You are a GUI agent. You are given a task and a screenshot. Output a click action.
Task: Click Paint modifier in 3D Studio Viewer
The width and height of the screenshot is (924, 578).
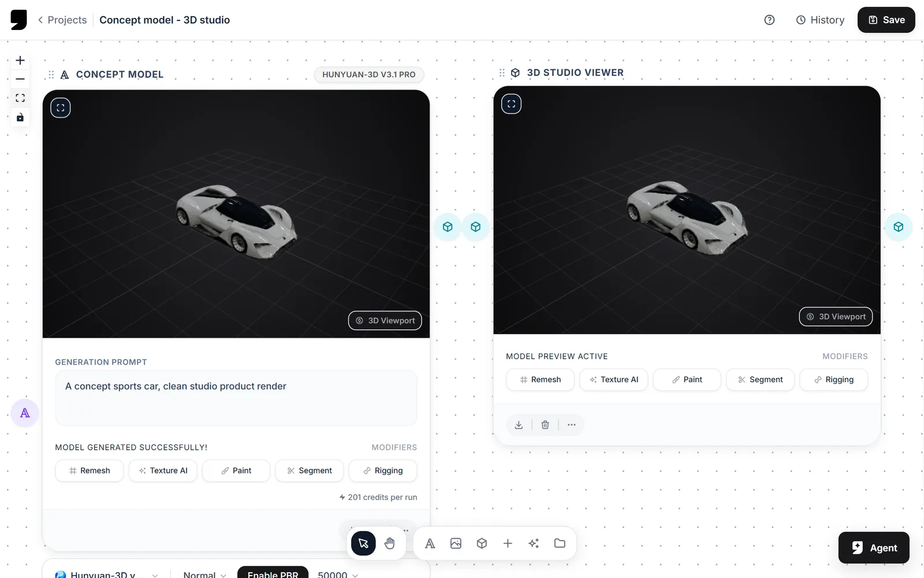click(687, 380)
